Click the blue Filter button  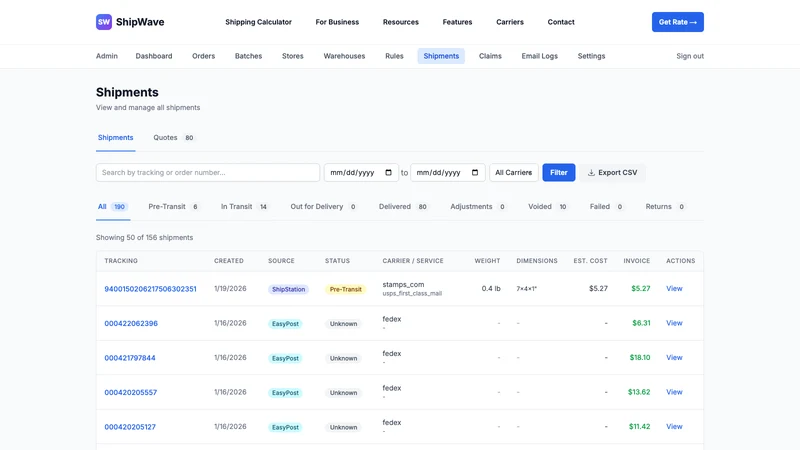tap(559, 172)
